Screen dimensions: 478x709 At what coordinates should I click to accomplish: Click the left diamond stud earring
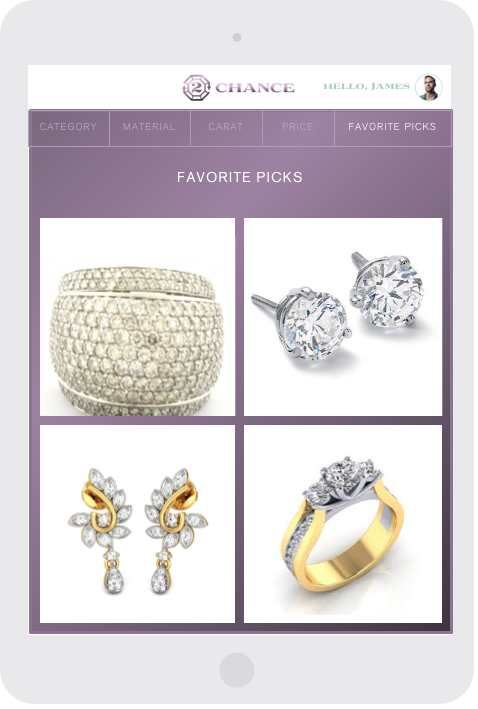pos(302,323)
